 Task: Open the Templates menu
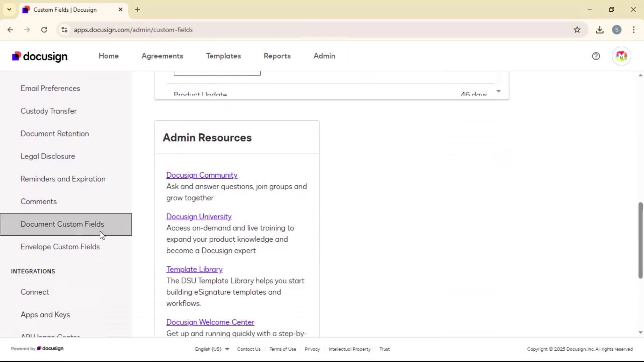click(x=223, y=56)
